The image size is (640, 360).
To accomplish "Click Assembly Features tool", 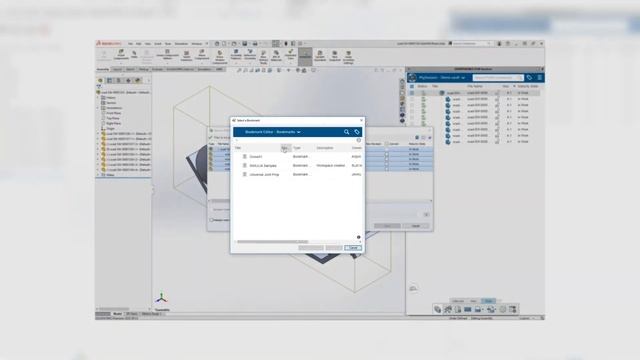I will tap(236, 55).
